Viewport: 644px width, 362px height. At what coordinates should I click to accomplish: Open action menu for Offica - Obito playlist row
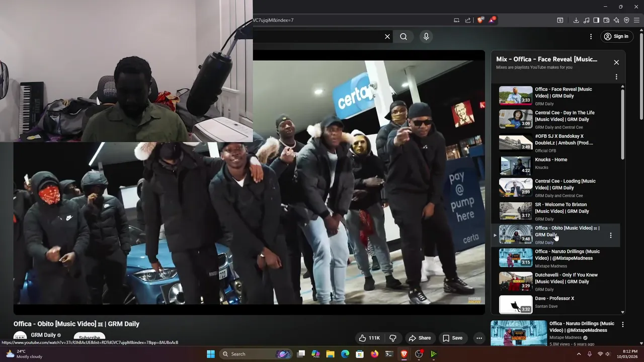[611, 235]
